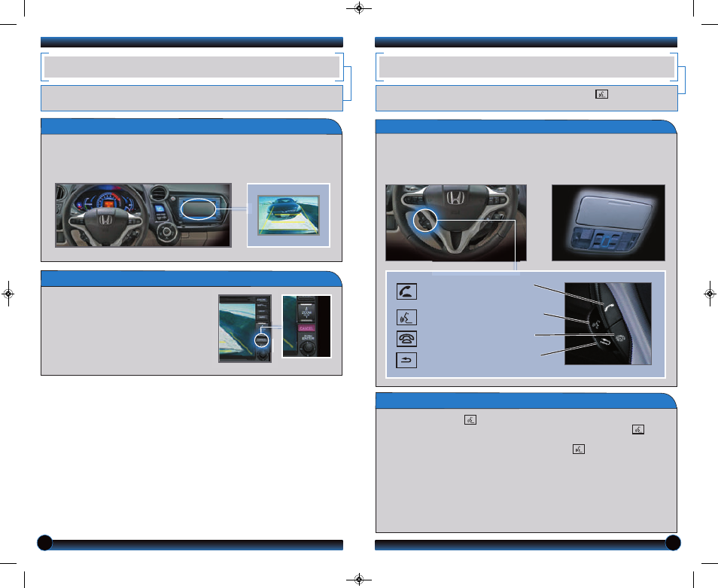Click the navigation map screen photo

point(245,329)
